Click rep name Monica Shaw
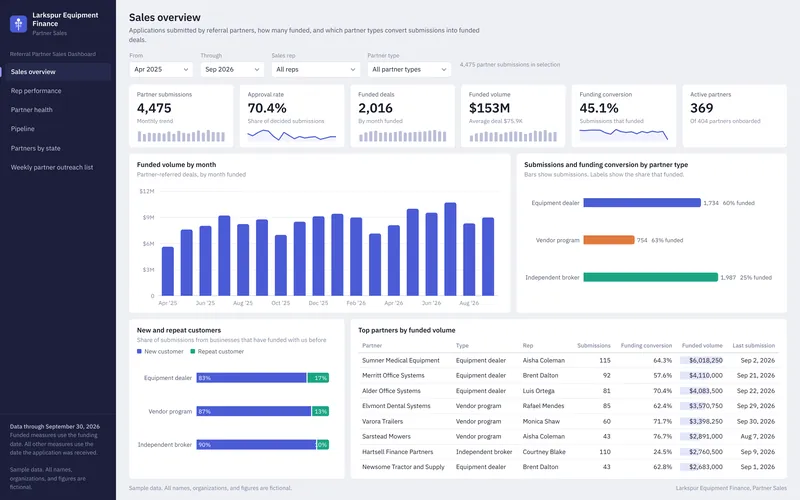 tap(541, 421)
